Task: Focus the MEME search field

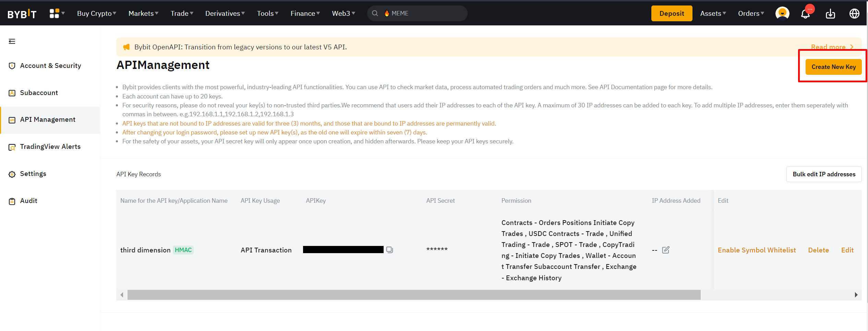Action: pyautogui.click(x=417, y=13)
